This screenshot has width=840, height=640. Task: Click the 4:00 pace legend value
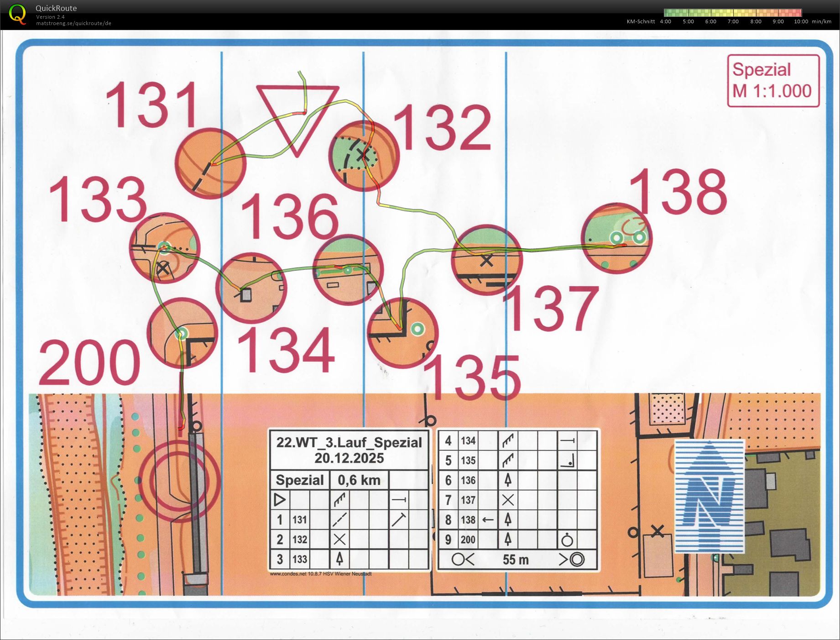point(666,21)
